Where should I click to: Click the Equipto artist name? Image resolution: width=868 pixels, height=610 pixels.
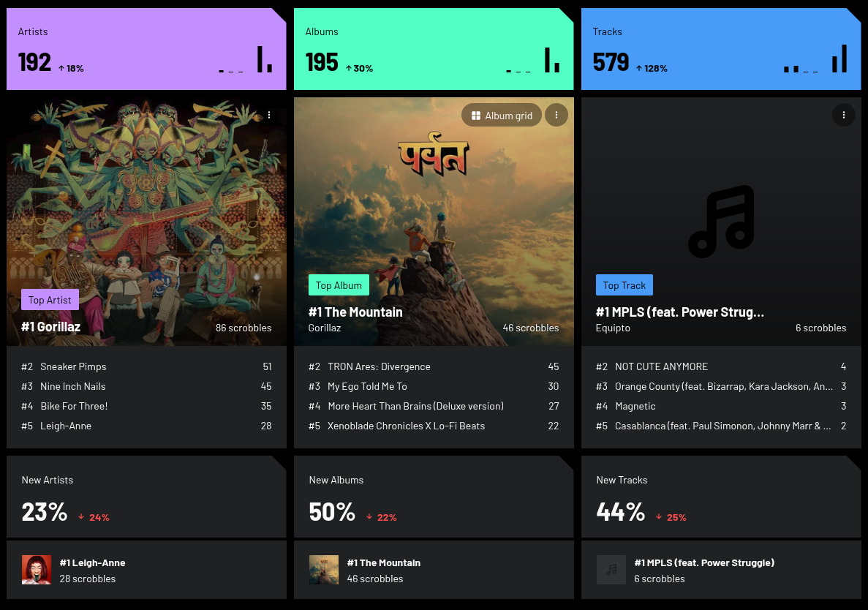613,328
